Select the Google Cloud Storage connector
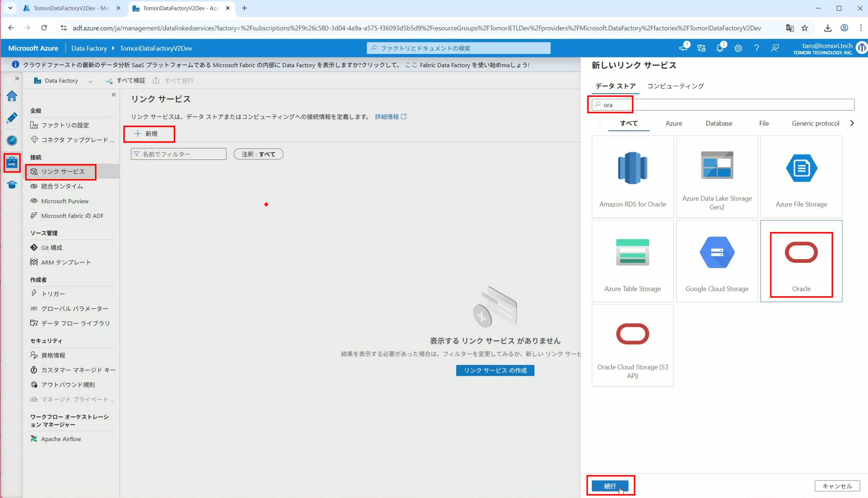 click(717, 261)
